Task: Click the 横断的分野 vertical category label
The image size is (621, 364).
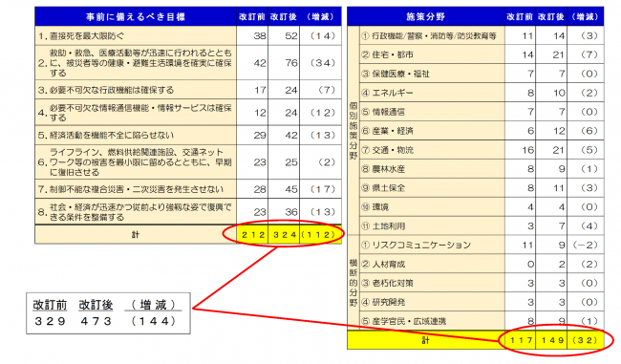Action: pyautogui.click(x=353, y=283)
